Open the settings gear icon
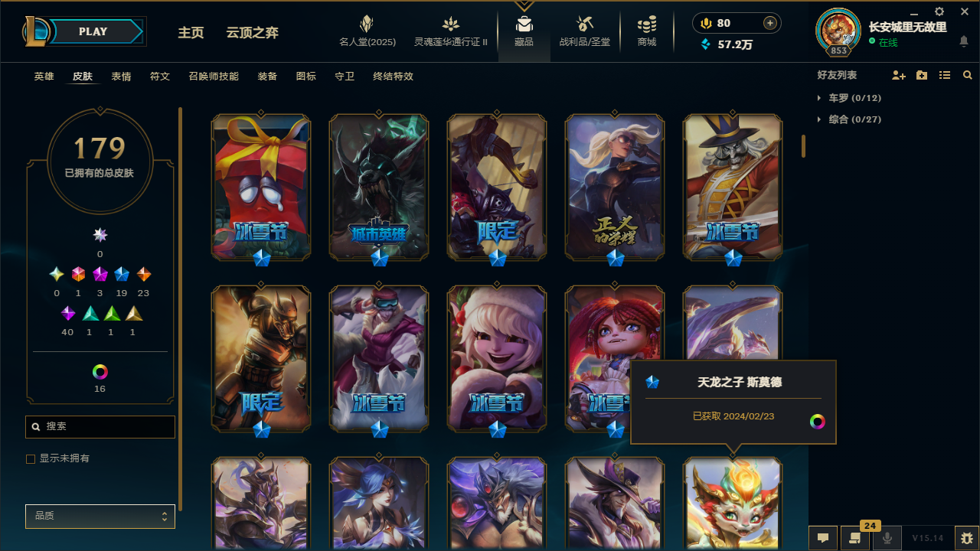Screen dimensions: 980x551 (x=939, y=11)
